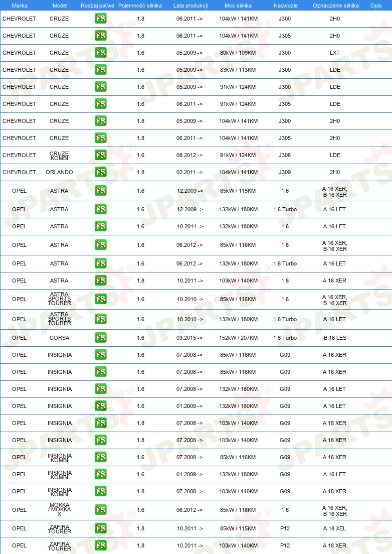Select the 03.2015 -> production date cell

[x=189, y=338]
